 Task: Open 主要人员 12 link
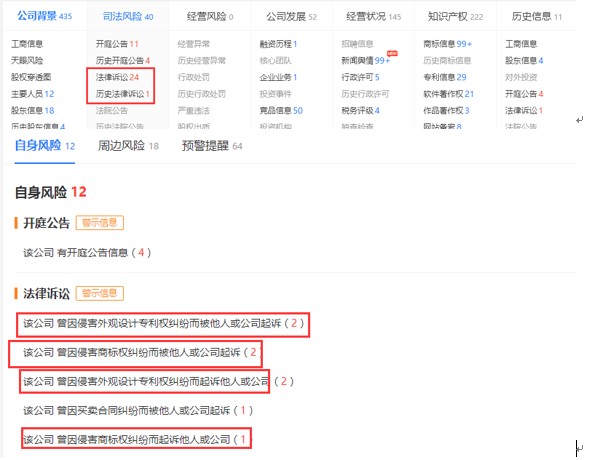[33, 94]
